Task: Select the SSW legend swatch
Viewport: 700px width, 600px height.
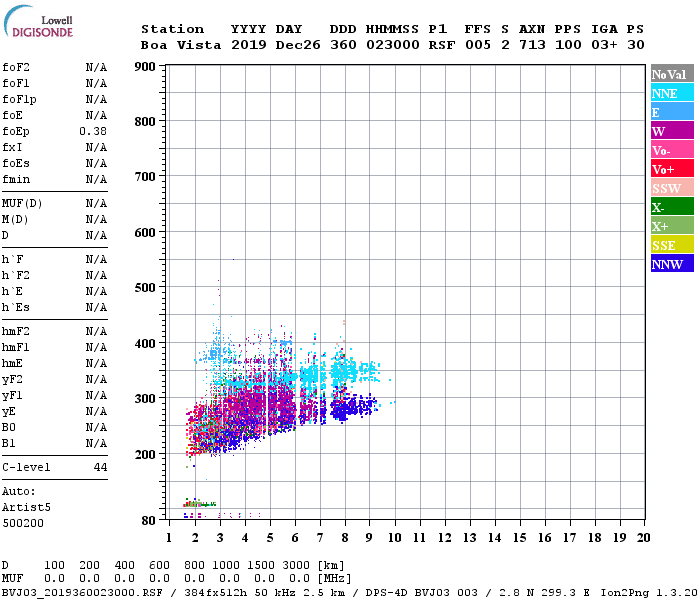Action: tap(672, 188)
